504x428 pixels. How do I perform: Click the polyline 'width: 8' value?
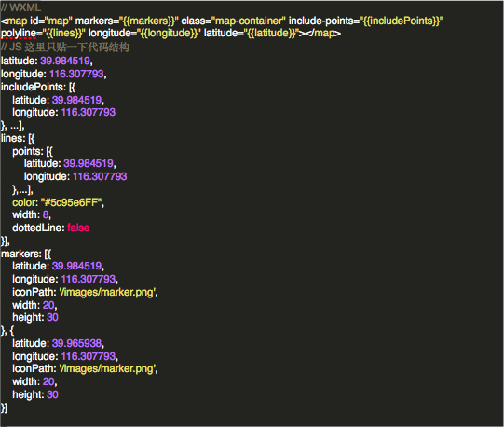click(46, 214)
